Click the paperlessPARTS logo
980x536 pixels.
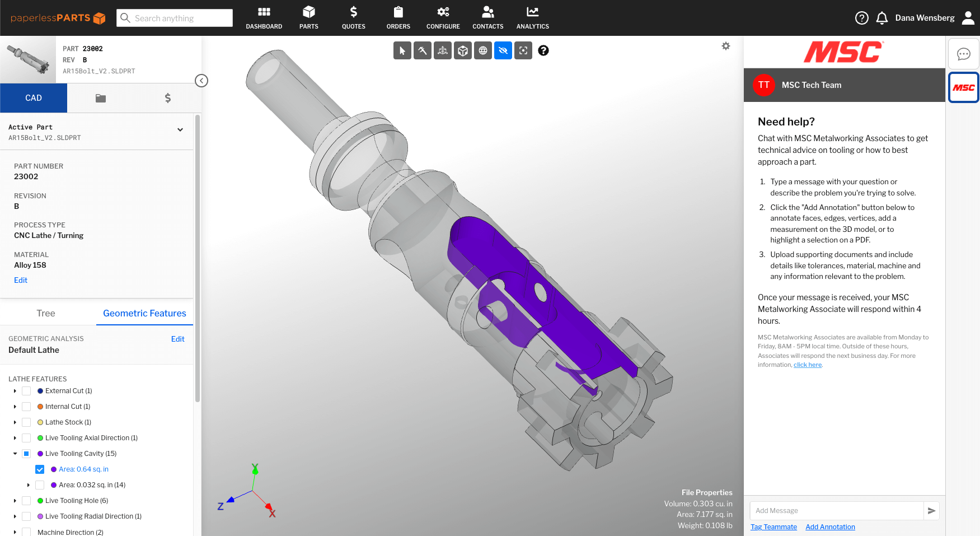pos(58,18)
